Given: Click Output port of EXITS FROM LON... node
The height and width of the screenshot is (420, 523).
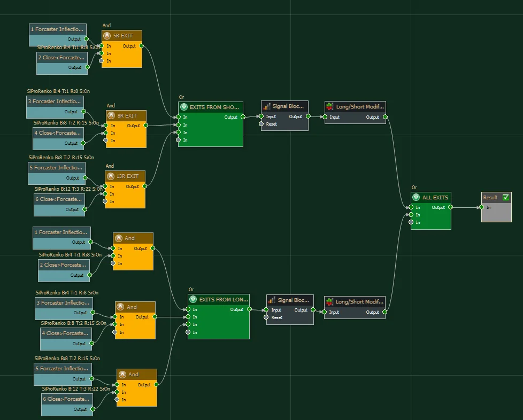Looking at the screenshot, I should pos(250,309).
